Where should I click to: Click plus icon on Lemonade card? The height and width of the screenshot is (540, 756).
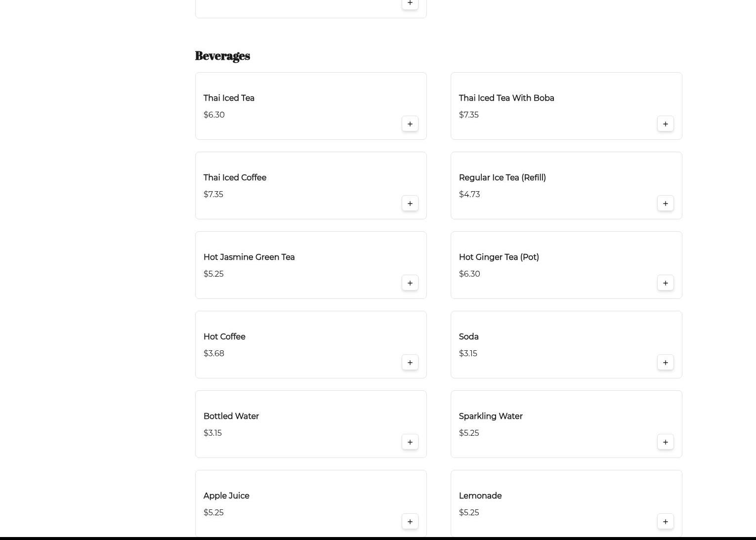(665, 522)
